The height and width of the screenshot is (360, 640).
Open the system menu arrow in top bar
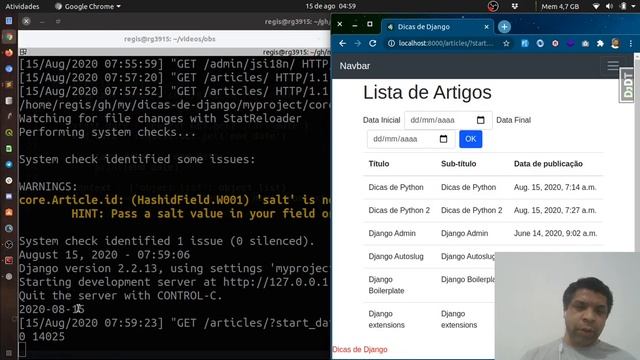point(633,7)
